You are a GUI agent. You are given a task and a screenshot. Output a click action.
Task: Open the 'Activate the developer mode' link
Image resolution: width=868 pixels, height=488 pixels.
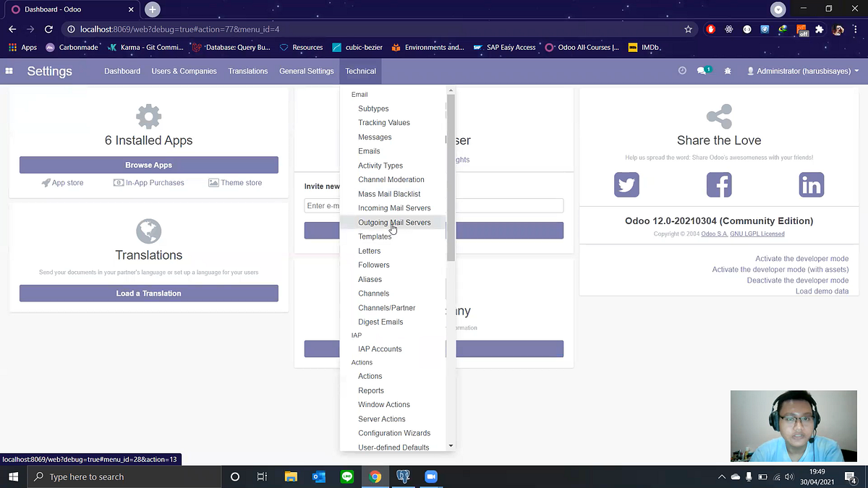tap(802, 258)
